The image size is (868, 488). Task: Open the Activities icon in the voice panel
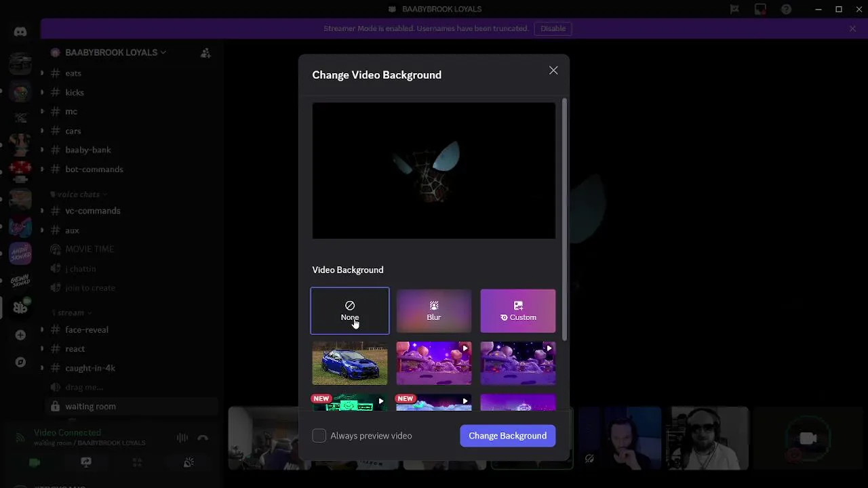coord(137,462)
